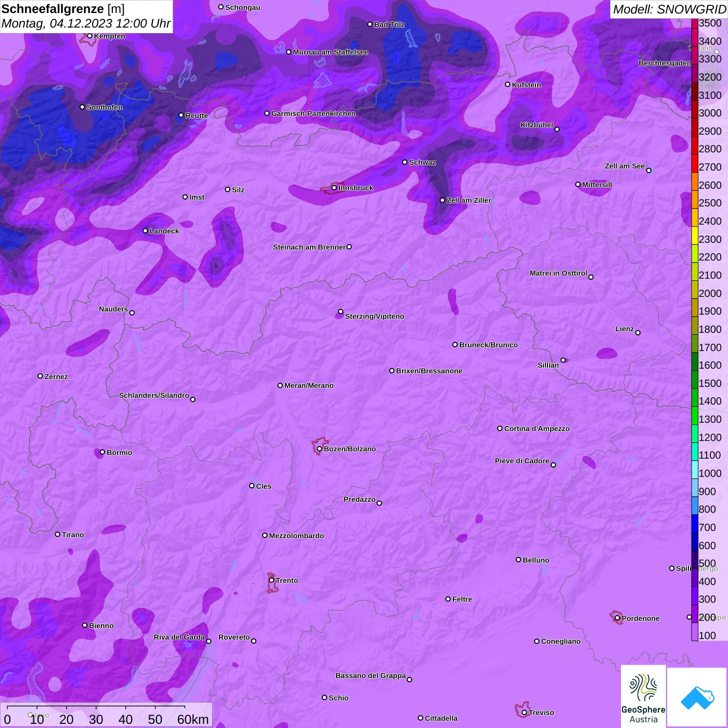This screenshot has width=728, height=728.
Task: Click the Bozen/Bolzano city marker
Action: pyautogui.click(x=320, y=449)
